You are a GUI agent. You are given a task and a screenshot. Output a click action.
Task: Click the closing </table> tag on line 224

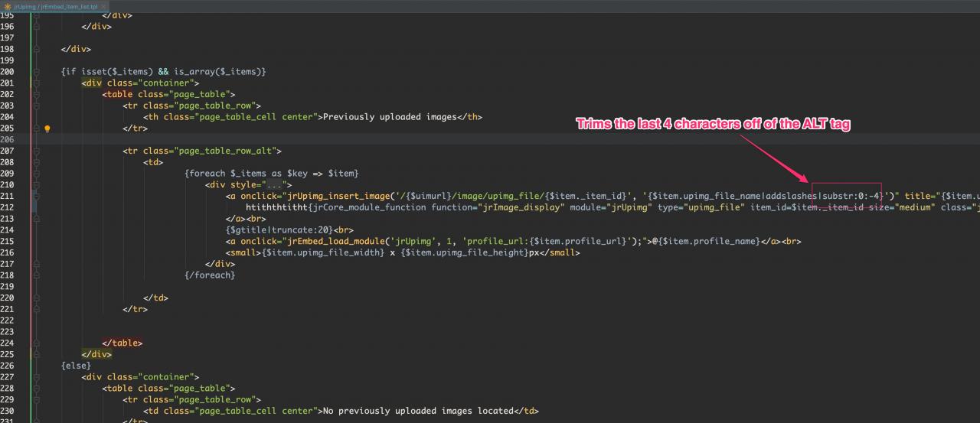pos(122,343)
